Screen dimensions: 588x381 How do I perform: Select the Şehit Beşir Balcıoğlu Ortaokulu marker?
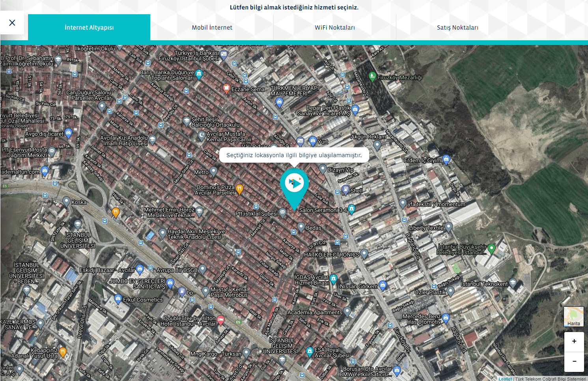pos(187,121)
